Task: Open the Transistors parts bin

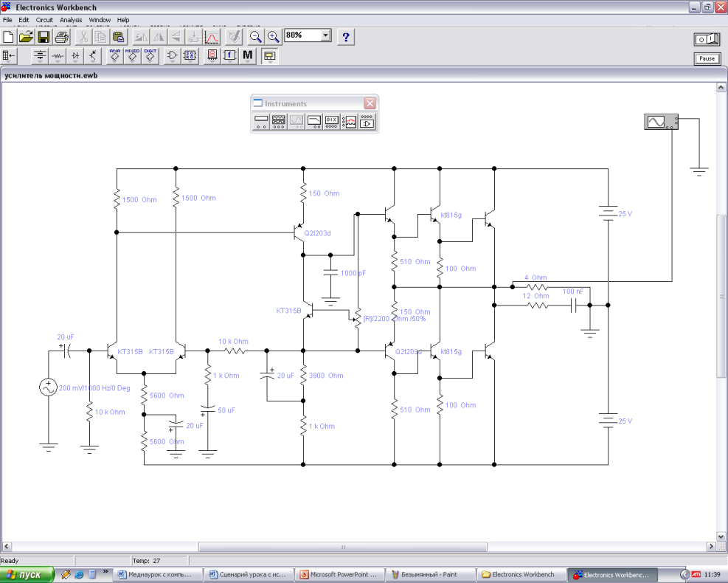Action: [x=93, y=55]
